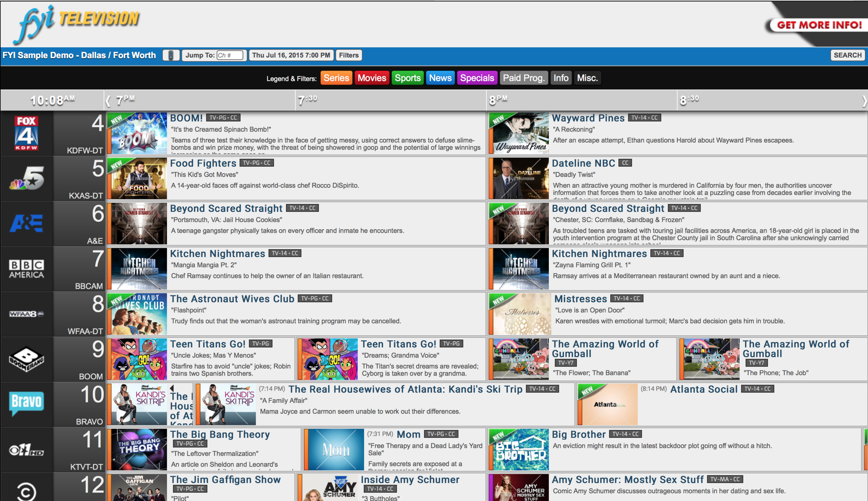Open Mistresses program title
Viewport: 868px width, 501px height.
[x=581, y=299]
